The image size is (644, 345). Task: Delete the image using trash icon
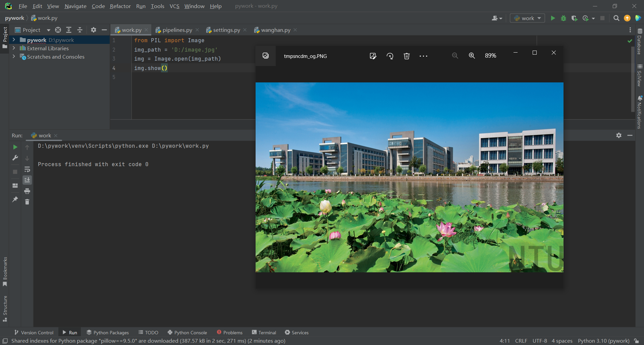tap(407, 56)
